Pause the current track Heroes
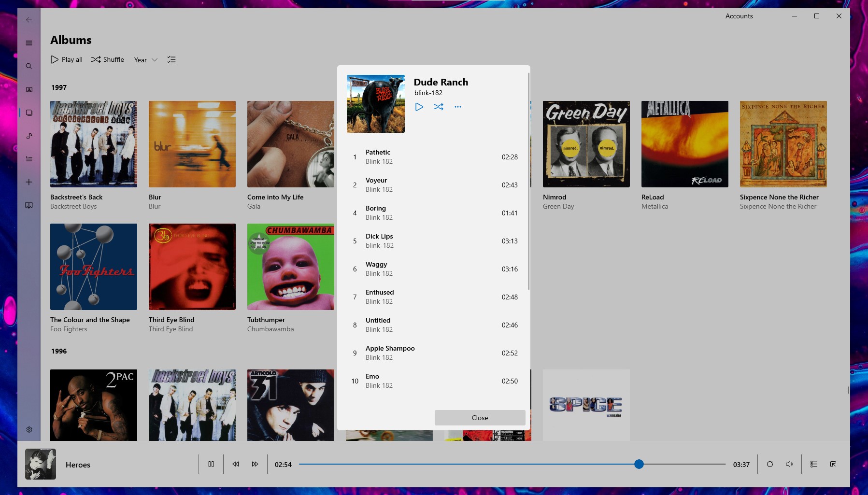This screenshot has width=868, height=495. point(211,464)
